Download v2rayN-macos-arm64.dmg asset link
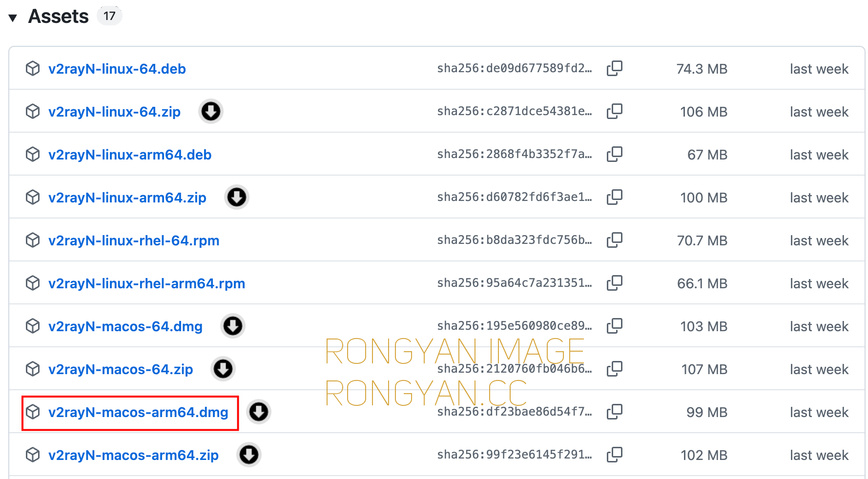The height and width of the screenshot is (479, 868). pyautogui.click(x=138, y=412)
